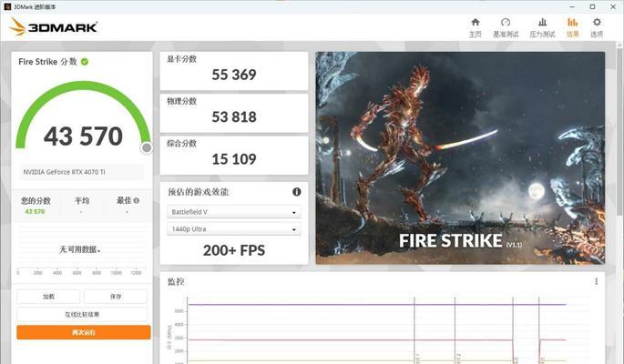Screen dimensions: 624x364
Task: Click the orange run again button
Action: point(84,332)
